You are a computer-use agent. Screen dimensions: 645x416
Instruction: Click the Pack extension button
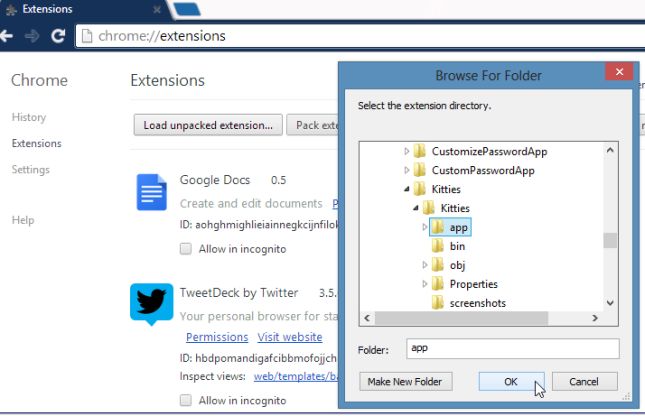pyautogui.click(x=313, y=125)
